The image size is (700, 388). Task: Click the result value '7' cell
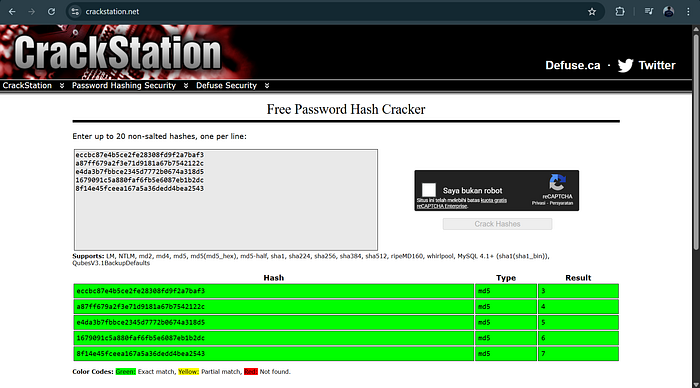click(578, 354)
